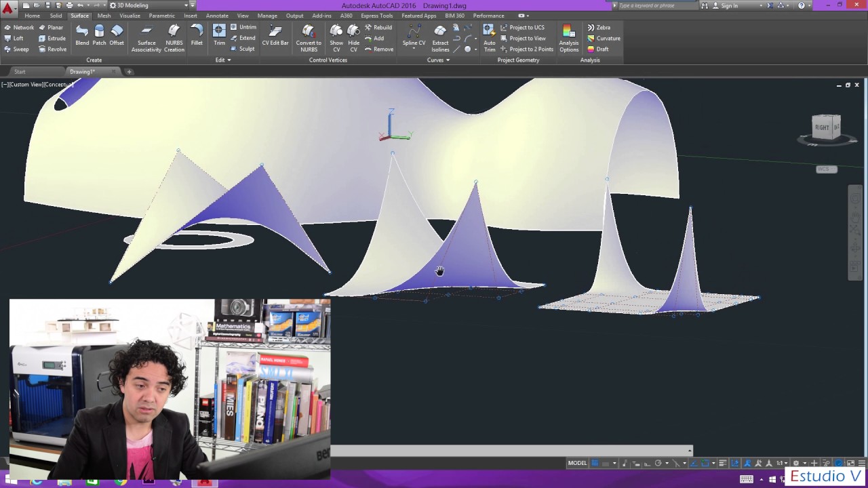Click Project to 2 Points
This screenshot has height=488, width=868.
pyautogui.click(x=527, y=49)
